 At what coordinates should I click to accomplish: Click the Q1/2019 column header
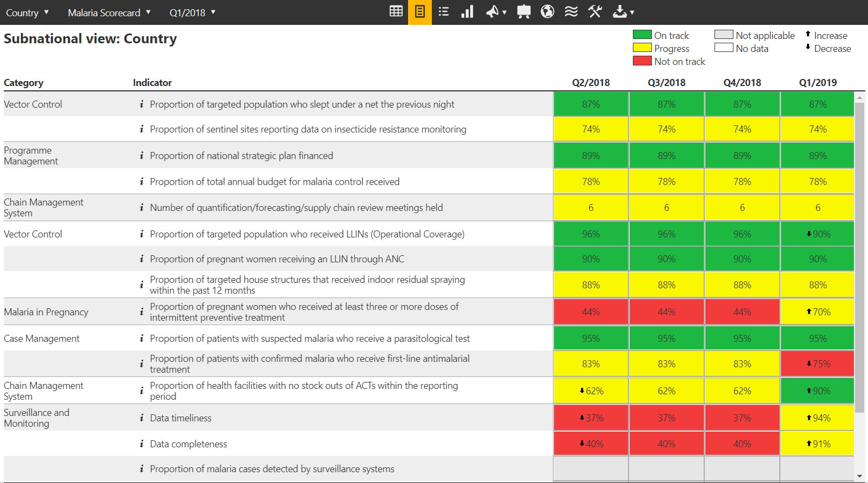click(817, 83)
